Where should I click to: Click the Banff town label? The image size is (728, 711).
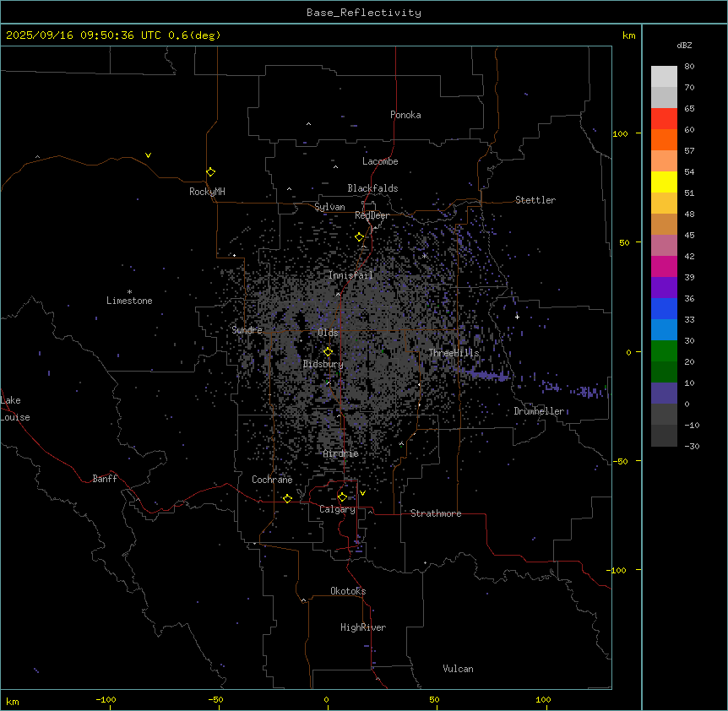105,479
